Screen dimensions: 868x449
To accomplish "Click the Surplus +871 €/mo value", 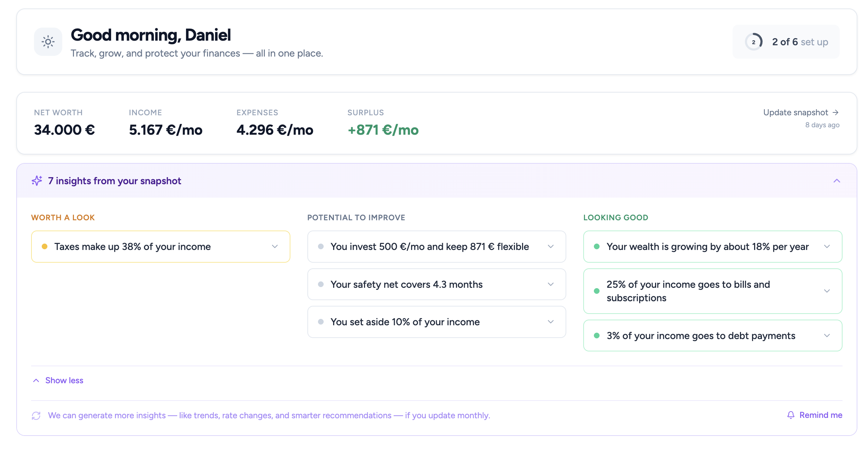I will click(383, 130).
